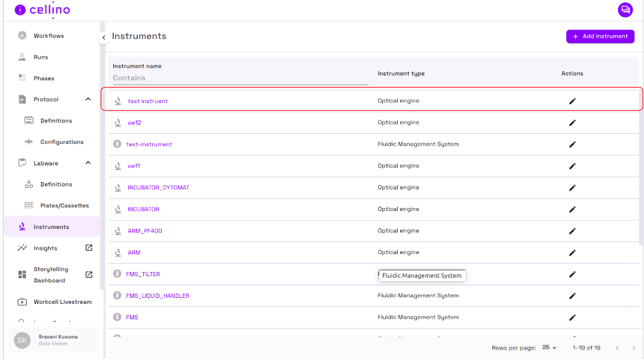
Task: Click the Cellino logo icon
Action: pyautogui.click(x=20, y=10)
